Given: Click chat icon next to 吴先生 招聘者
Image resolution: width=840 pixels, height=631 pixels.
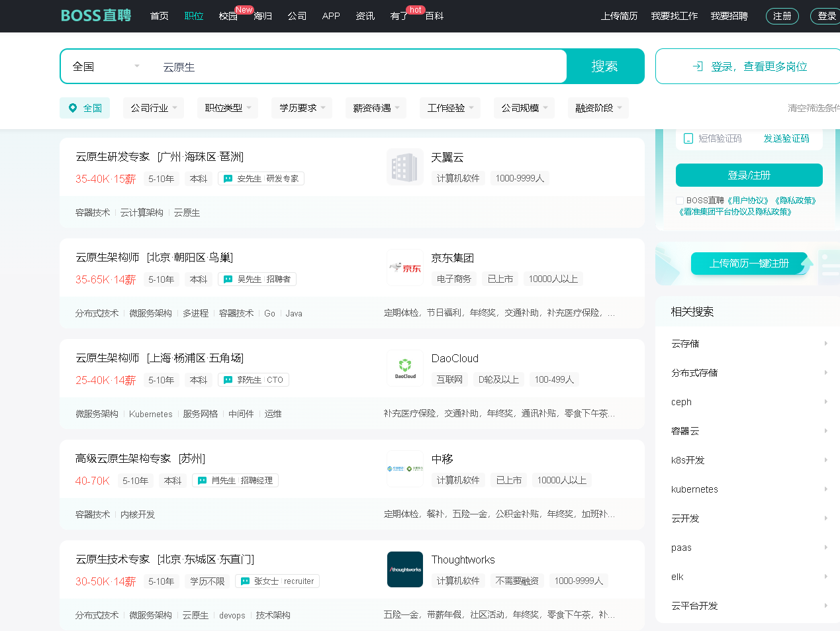Looking at the screenshot, I should tap(228, 279).
